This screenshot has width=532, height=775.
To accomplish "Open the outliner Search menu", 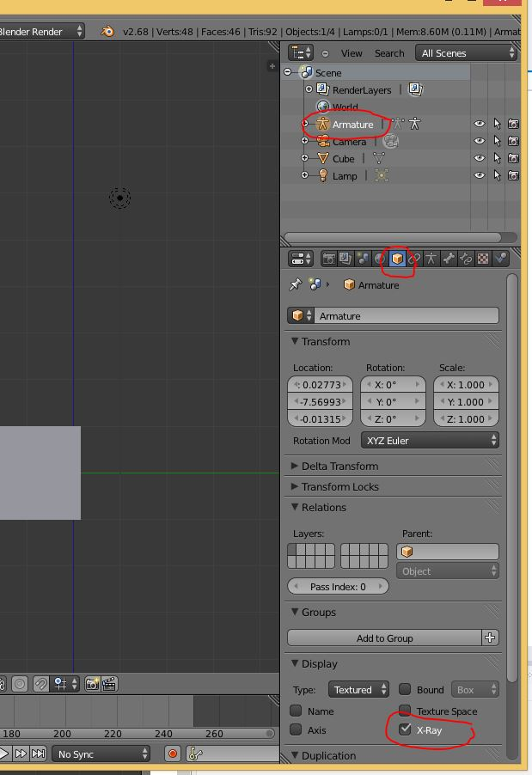I will 389,53.
